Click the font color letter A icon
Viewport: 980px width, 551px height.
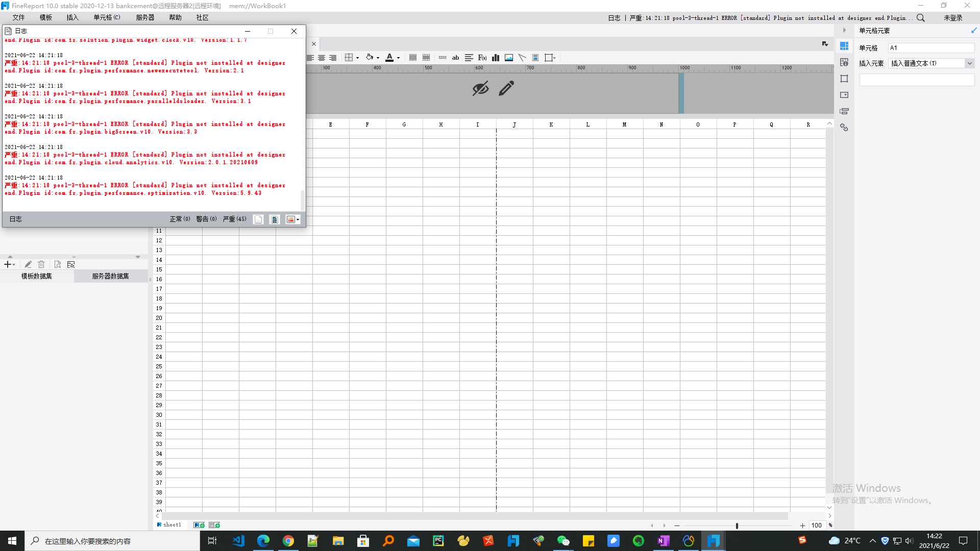point(389,58)
